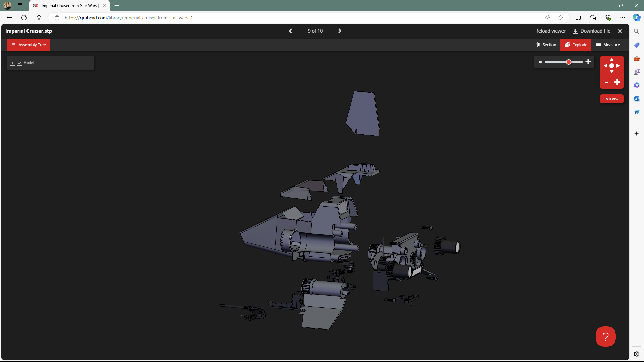The image size is (644, 362).
Task: Pan the model view down
Action: 612,72
